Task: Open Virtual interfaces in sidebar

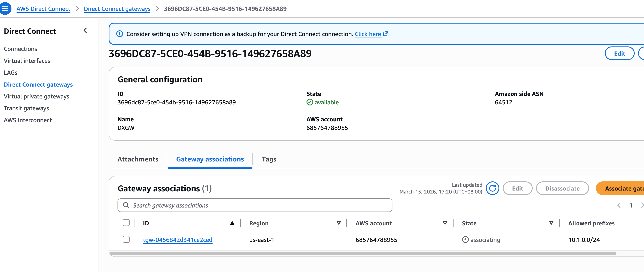Action: point(27,61)
